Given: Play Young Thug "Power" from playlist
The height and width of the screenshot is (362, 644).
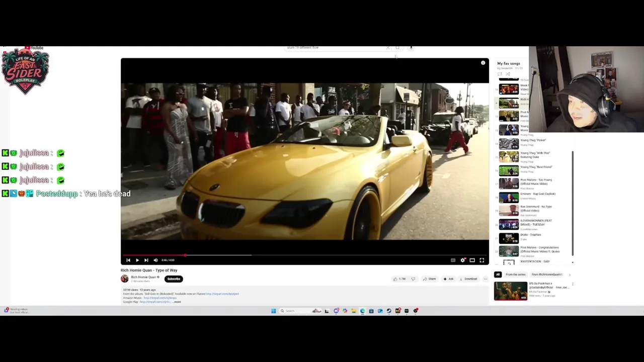Looking at the screenshot, I should [533, 143].
